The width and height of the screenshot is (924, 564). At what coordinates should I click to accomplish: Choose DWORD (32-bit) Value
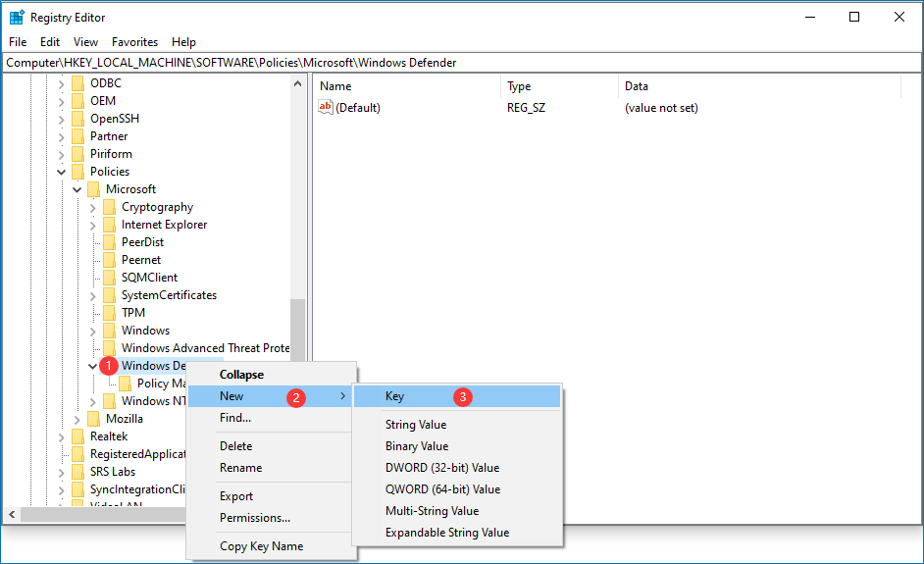tap(457, 467)
